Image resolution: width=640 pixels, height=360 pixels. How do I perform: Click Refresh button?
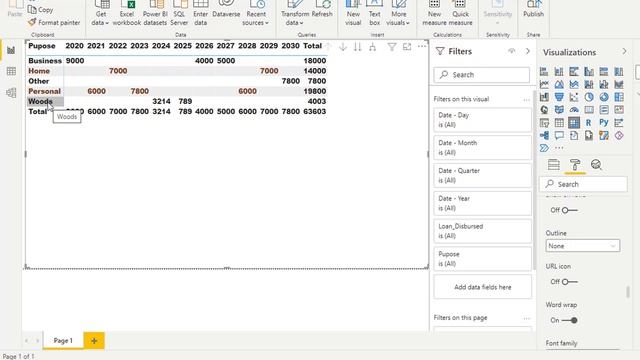[x=322, y=10]
